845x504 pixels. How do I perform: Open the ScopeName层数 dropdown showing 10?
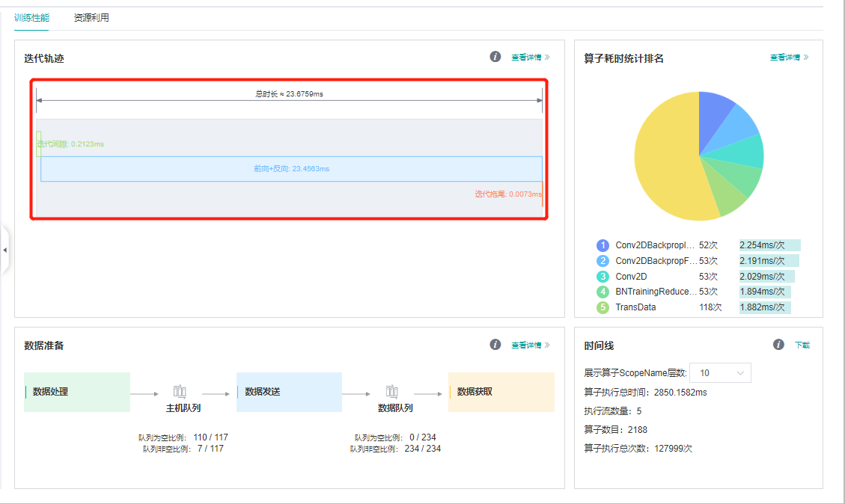coord(719,373)
